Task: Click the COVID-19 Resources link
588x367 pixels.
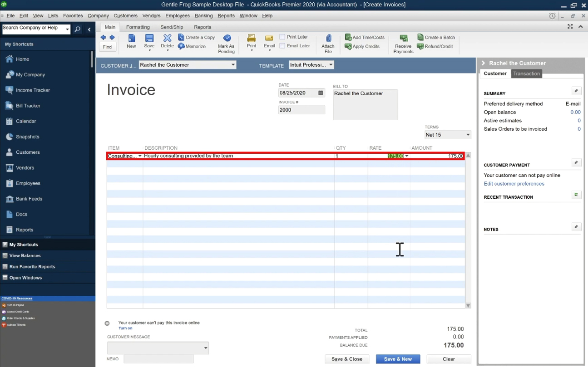Action: coord(17,298)
